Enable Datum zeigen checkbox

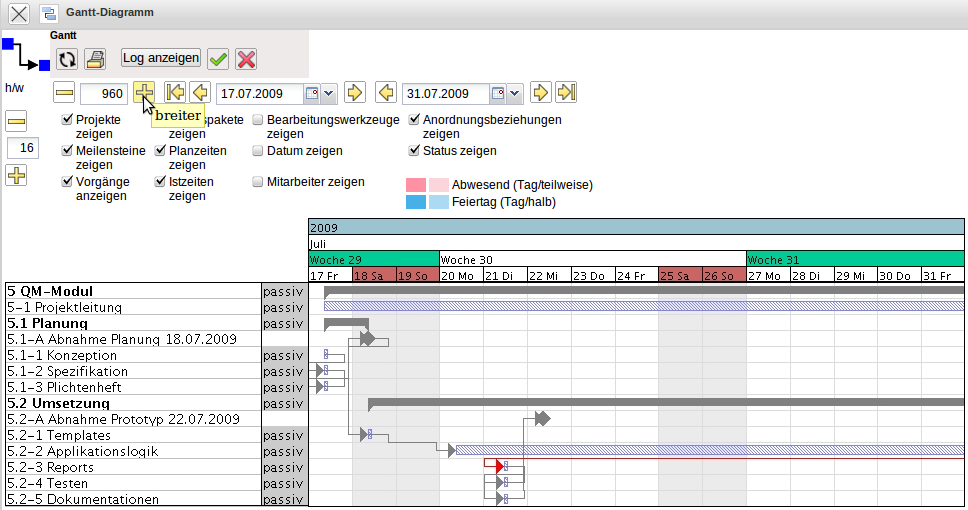[258, 151]
